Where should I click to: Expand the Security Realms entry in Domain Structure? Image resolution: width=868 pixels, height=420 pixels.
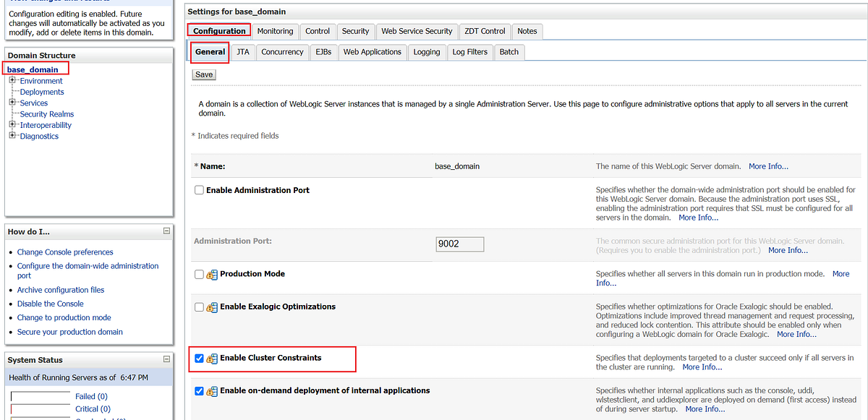pyautogui.click(x=46, y=113)
